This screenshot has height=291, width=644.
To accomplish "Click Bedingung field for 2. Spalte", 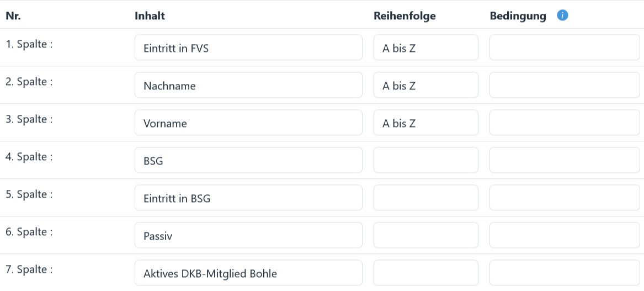I will 565,86.
